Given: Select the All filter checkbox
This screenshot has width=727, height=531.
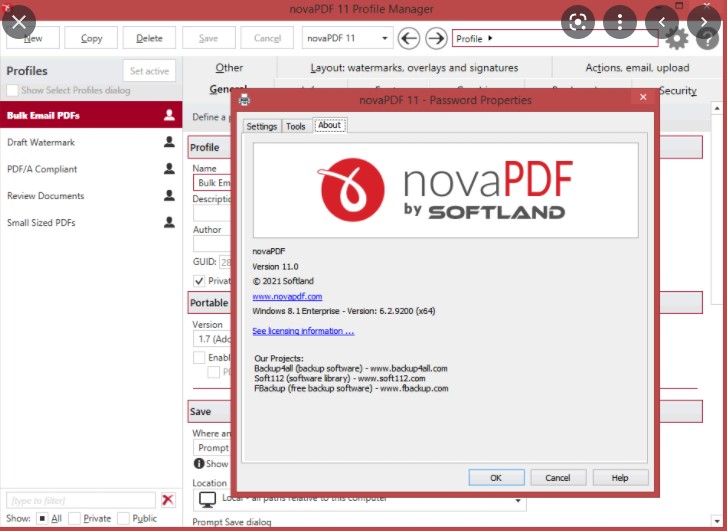Looking at the screenshot, I should tap(42, 518).
